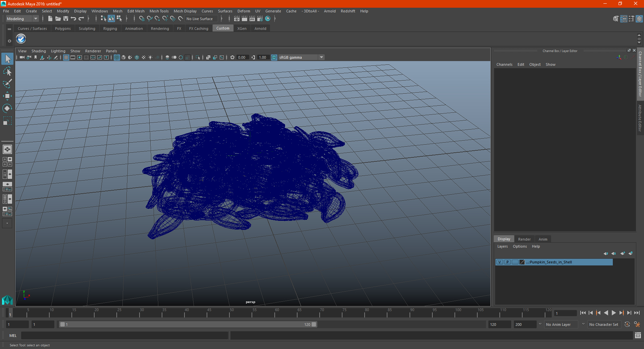The width and height of the screenshot is (644, 349).
Task: Open the Deform menu
Action: [244, 11]
